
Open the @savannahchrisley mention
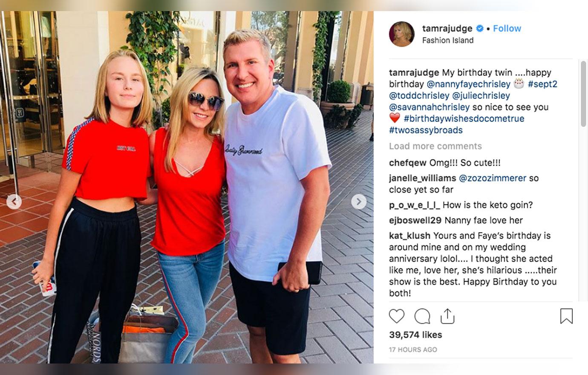pos(429,107)
